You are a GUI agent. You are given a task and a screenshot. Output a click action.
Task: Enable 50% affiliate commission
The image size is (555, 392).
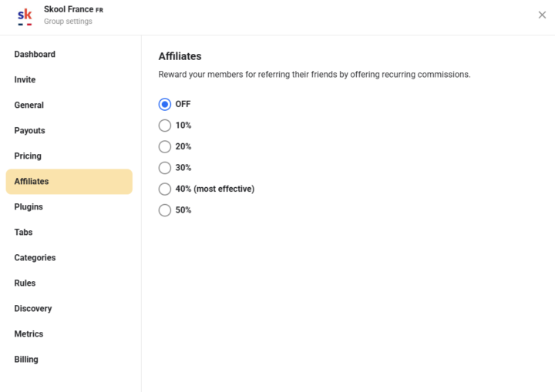coord(164,210)
